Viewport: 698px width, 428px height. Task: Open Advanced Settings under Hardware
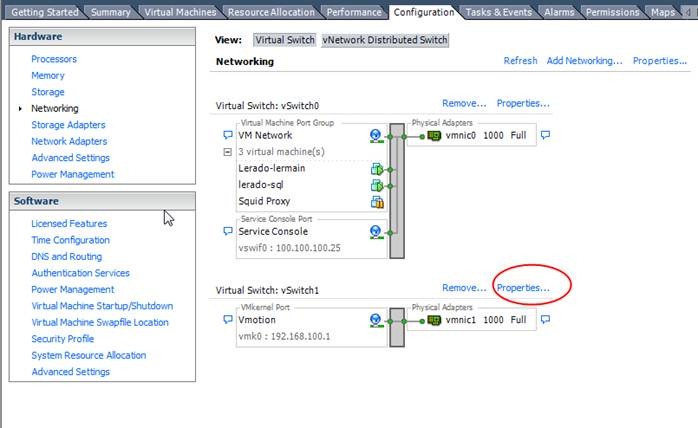tap(70, 158)
